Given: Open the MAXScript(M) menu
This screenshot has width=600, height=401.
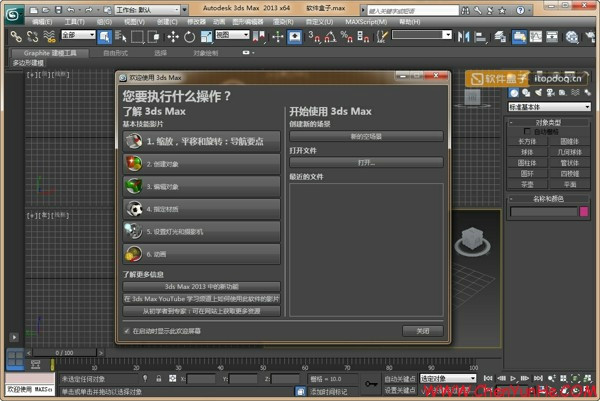Looking at the screenshot, I should point(366,22).
